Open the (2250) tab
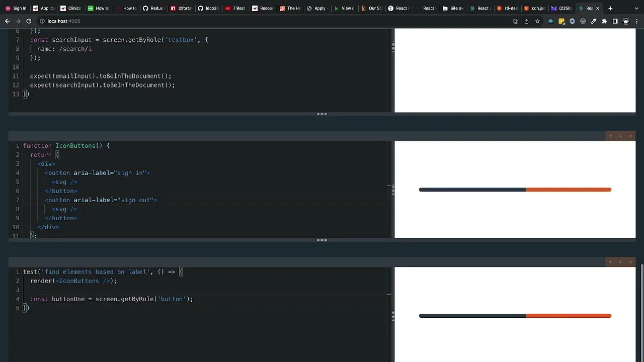The height and width of the screenshot is (362, 644). tap(561, 8)
